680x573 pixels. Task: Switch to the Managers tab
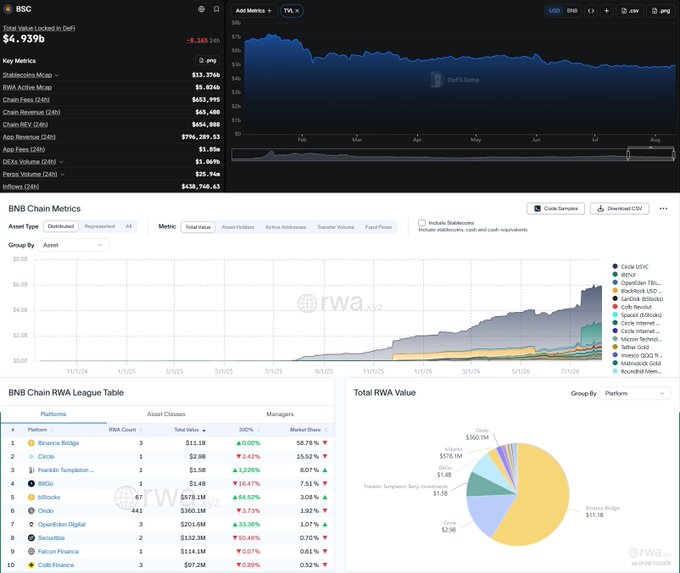[280, 414]
